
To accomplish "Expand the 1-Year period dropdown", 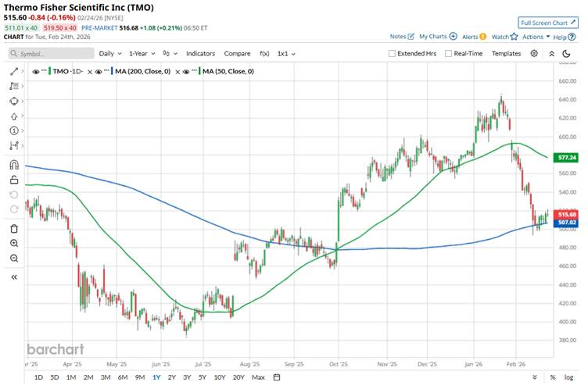I will pyautogui.click(x=145, y=54).
